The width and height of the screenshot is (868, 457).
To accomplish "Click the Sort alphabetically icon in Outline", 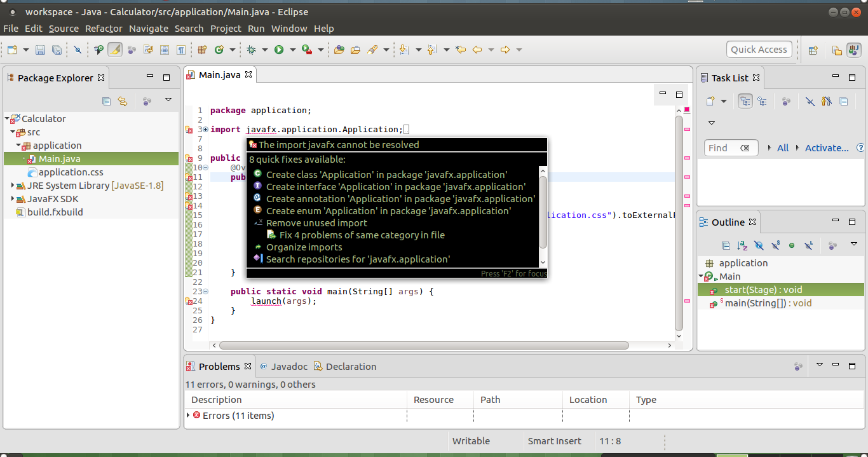I will (x=742, y=245).
